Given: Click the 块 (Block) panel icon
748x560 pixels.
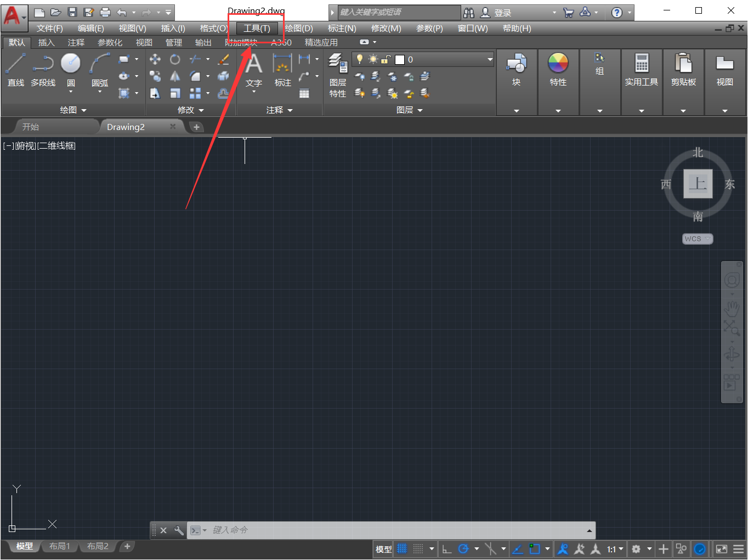Looking at the screenshot, I should pos(516,69).
